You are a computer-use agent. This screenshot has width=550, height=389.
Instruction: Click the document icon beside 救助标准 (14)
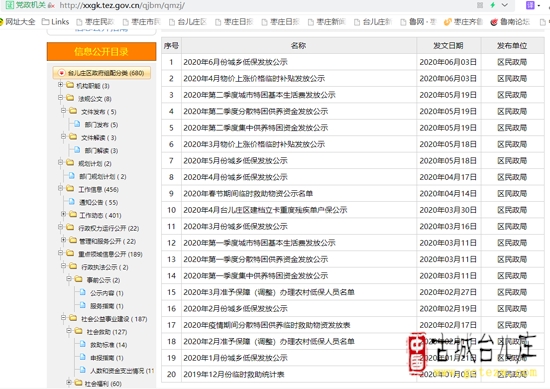point(82,344)
